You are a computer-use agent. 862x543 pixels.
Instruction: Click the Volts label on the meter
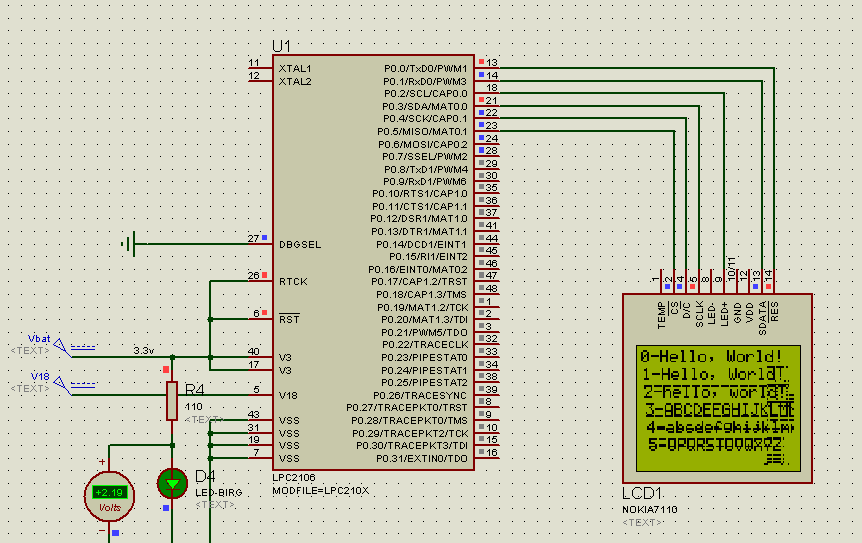click(x=109, y=507)
